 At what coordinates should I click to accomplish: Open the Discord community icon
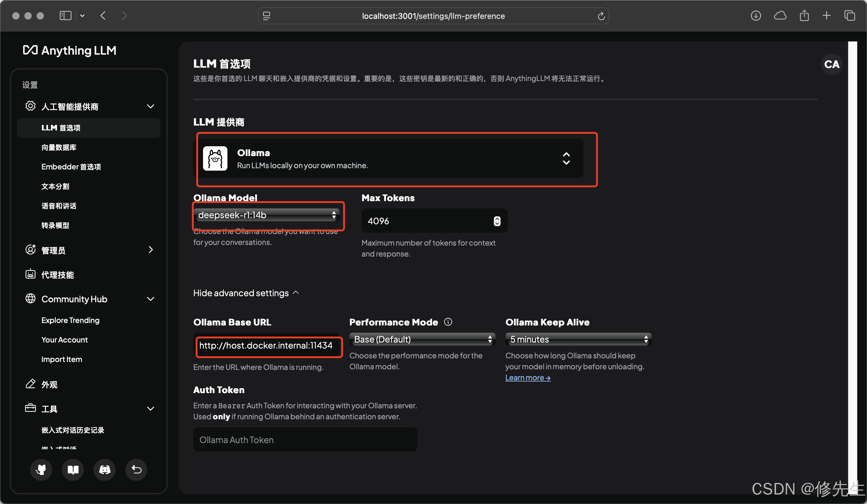pyautogui.click(x=105, y=470)
